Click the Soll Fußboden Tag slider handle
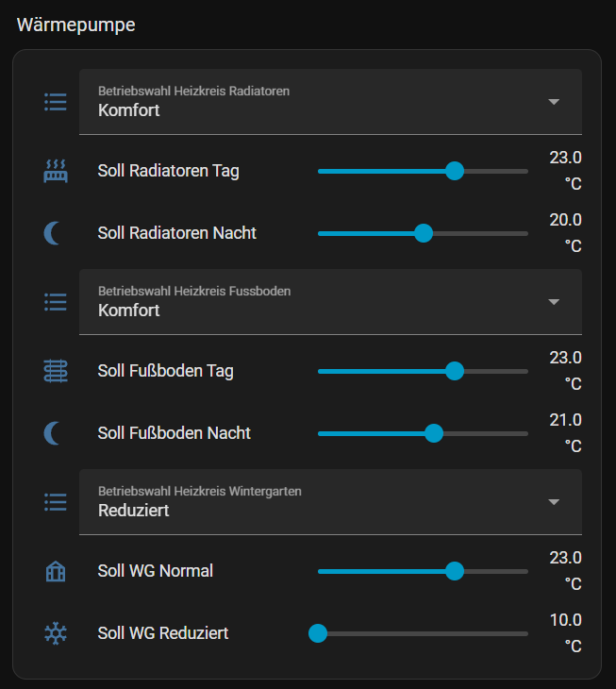616x689 pixels. click(455, 371)
